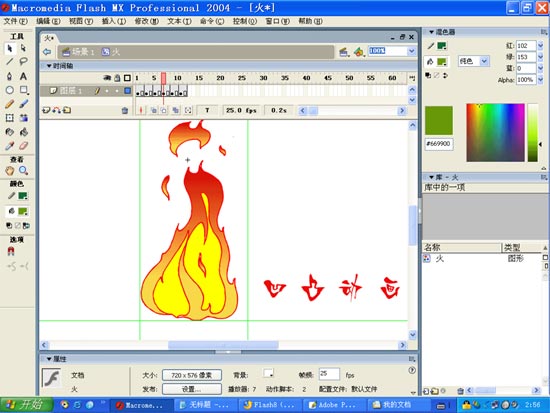Add a motion guide layer

coord(56,110)
